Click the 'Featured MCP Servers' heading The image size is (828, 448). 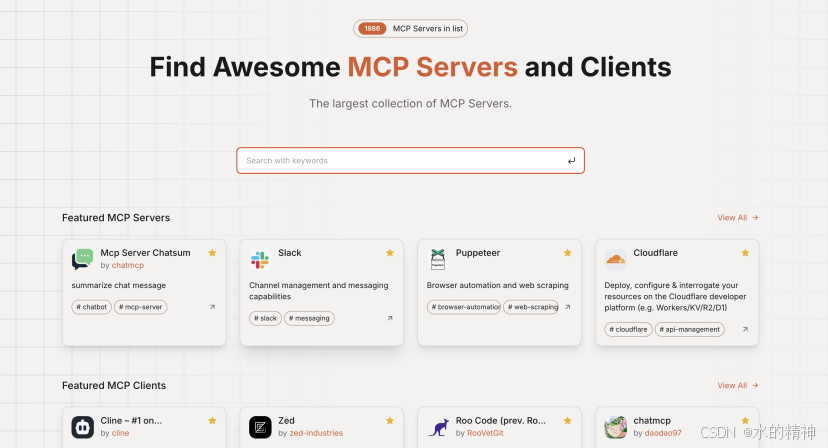(116, 218)
